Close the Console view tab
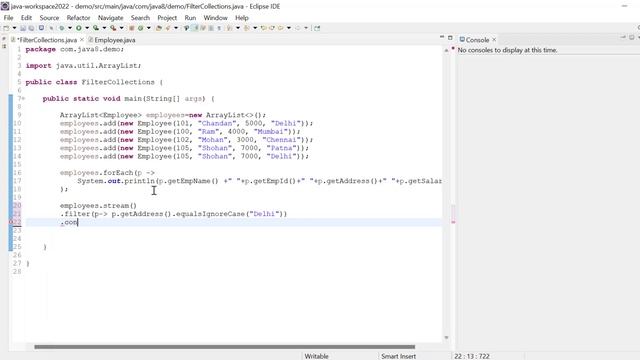 pos(494,40)
